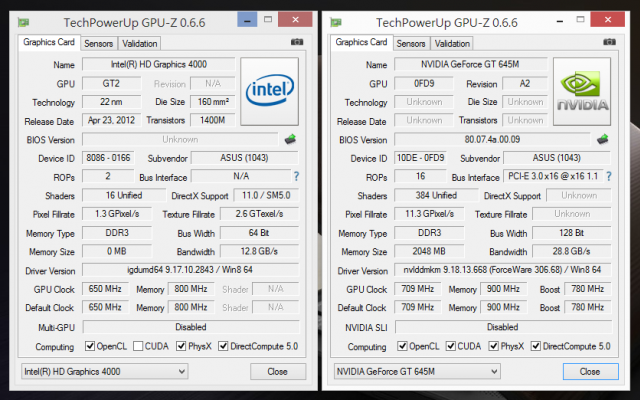Viewport: 640px width, 400px height.
Task: Click the Die Size value 160 mm²
Action: tap(213, 102)
